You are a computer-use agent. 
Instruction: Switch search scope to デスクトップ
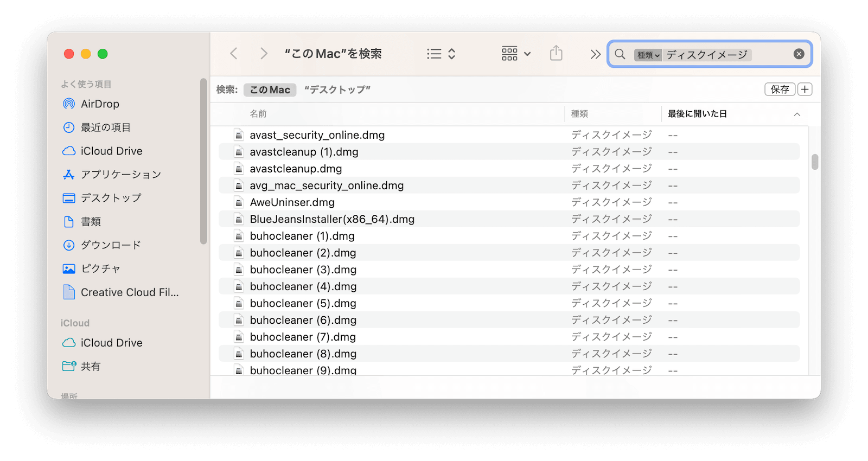(337, 90)
